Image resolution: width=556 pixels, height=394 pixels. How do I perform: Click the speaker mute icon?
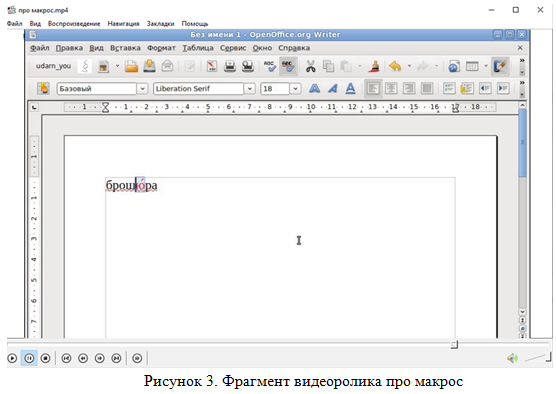click(512, 358)
